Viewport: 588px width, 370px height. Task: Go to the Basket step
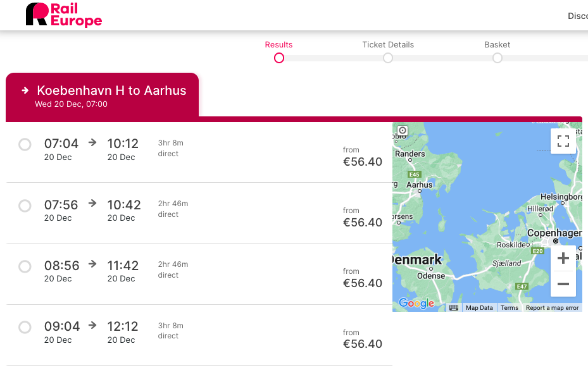(x=497, y=58)
